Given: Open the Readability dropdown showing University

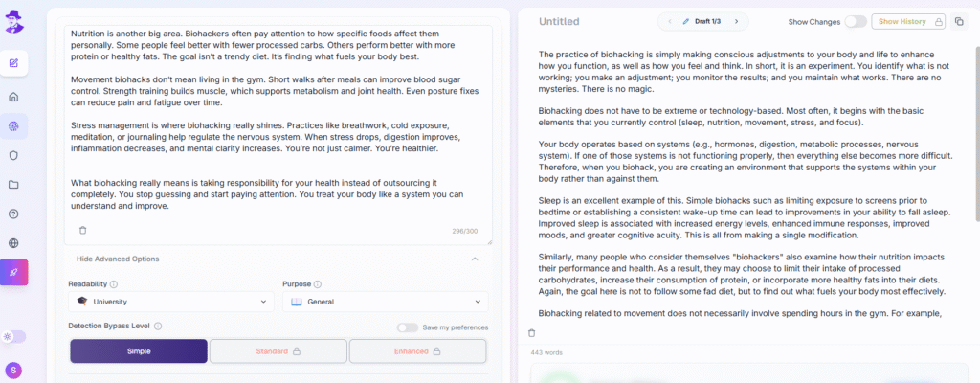Looking at the screenshot, I should point(171,302).
